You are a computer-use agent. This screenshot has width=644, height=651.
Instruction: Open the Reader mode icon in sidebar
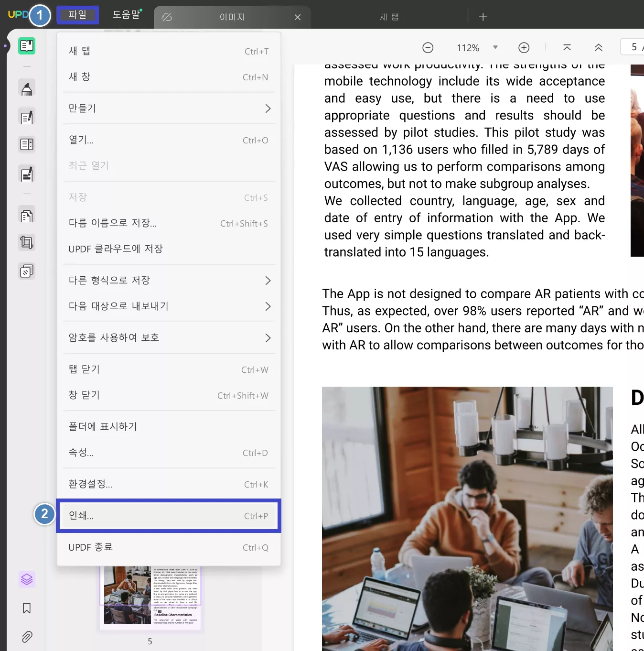point(27,46)
